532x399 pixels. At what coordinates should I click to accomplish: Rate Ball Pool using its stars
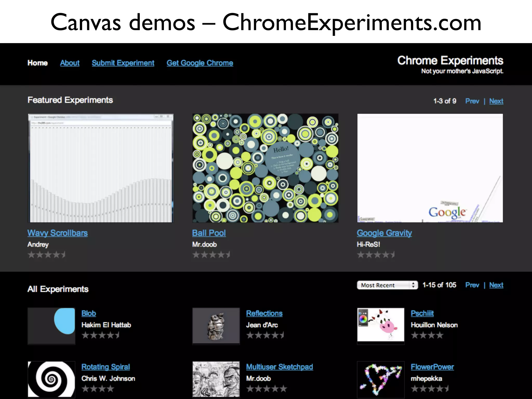pos(211,255)
